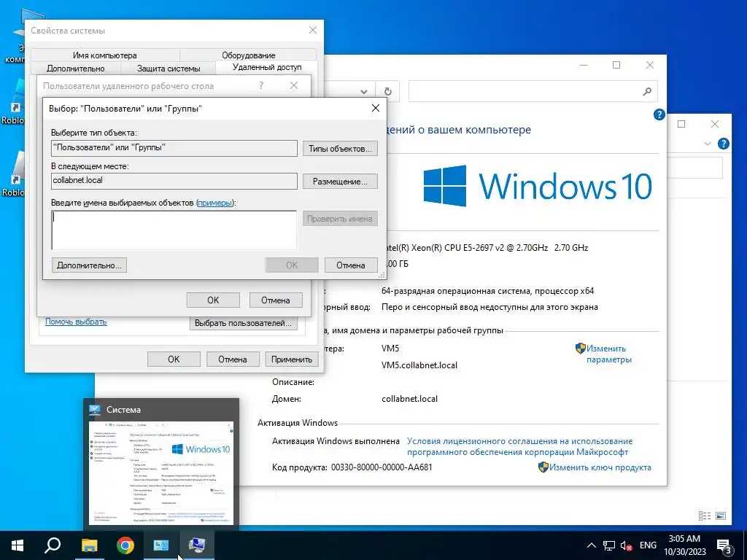Click Дополнительно button in selection dialog
Image resolution: width=747 pixels, height=560 pixels.
coord(89,265)
